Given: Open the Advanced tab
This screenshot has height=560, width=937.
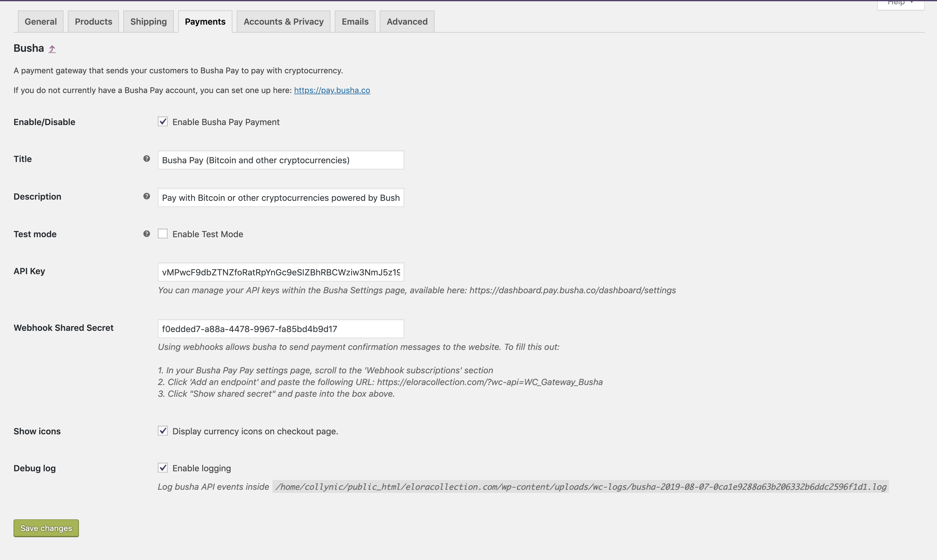Looking at the screenshot, I should [407, 22].
